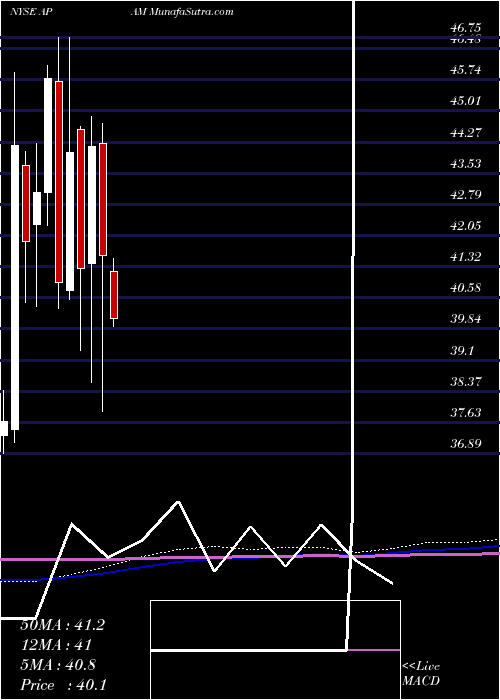The height and width of the screenshot is (700, 500).
Task: Click the 'Price : 40.1' readout
Action: 63,685
